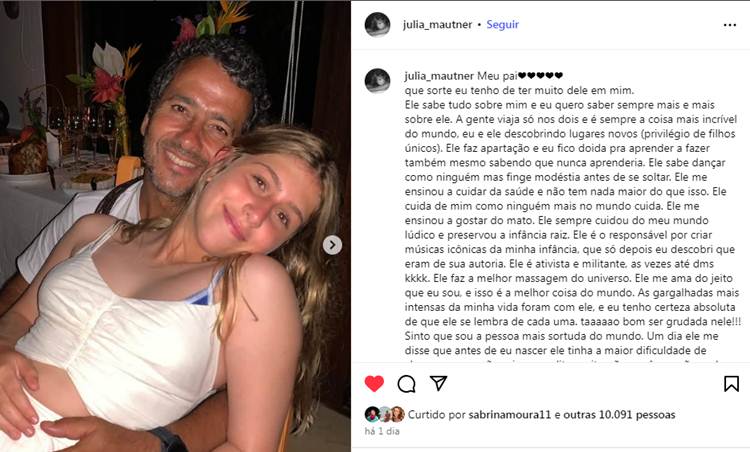Open julia_mautner avatar beside caption

pyautogui.click(x=377, y=80)
